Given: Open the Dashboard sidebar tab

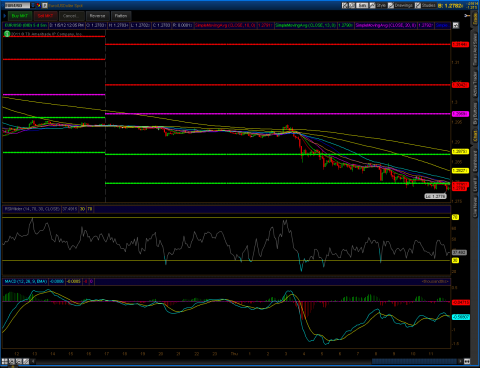Looking at the screenshot, I should point(475,161).
